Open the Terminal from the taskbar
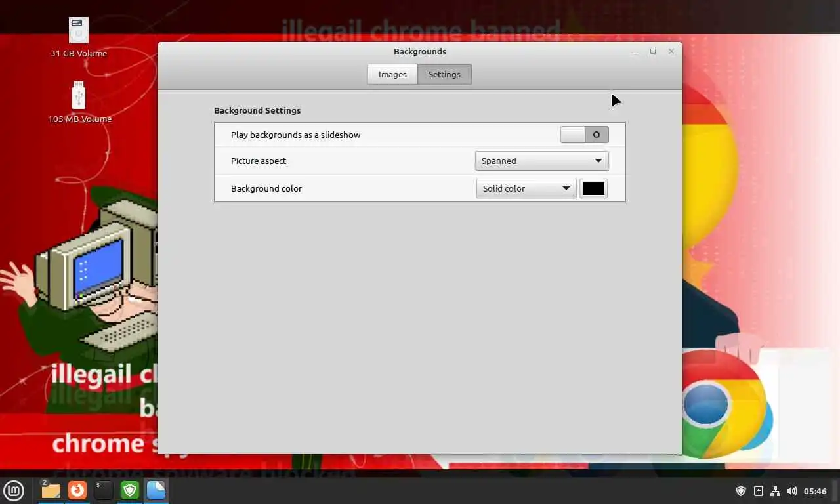Screen dimensions: 840x504 pyautogui.click(x=104, y=490)
